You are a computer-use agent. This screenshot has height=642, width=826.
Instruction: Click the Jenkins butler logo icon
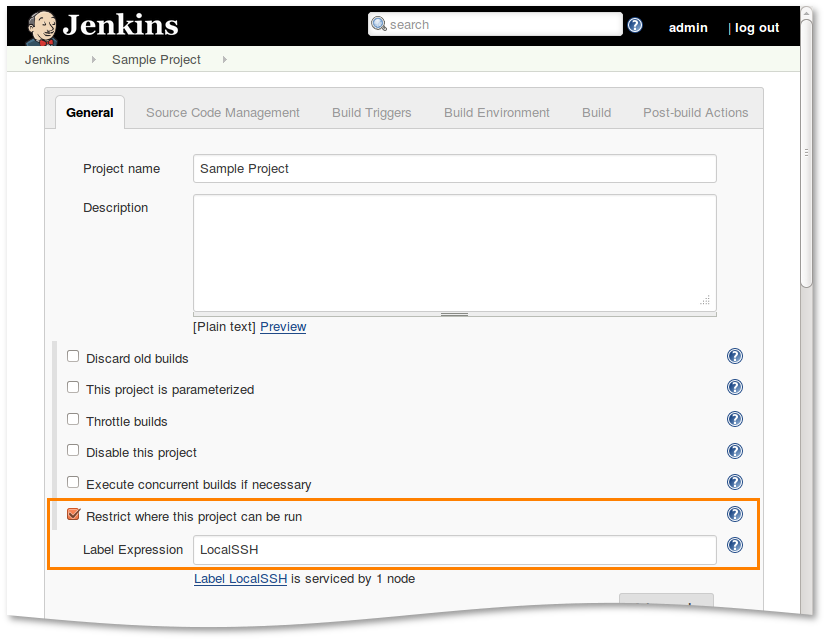(x=42, y=28)
